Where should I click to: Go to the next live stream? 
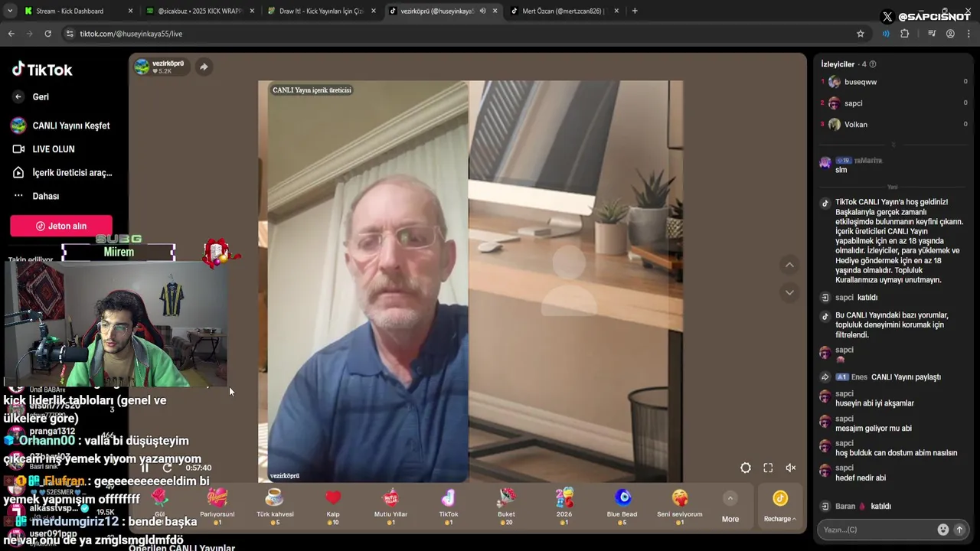pos(789,292)
